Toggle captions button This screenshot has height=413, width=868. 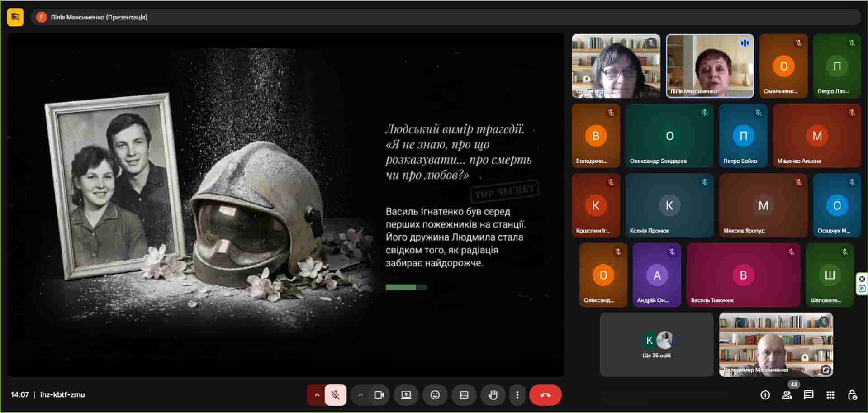coord(464,395)
